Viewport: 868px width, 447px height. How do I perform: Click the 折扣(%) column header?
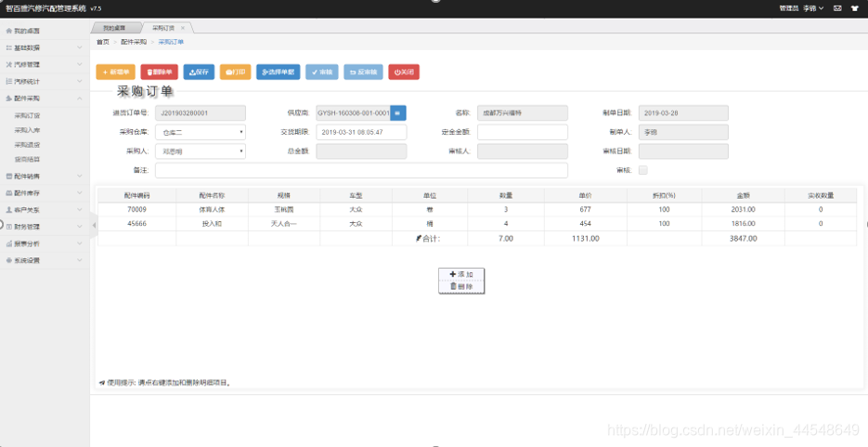tap(665, 195)
